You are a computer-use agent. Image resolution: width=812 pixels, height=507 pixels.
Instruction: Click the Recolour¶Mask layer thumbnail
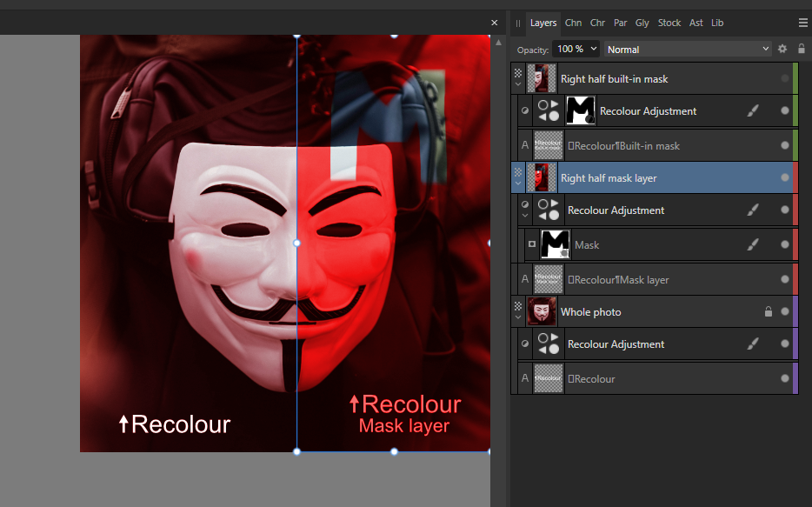click(x=549, y=279)
